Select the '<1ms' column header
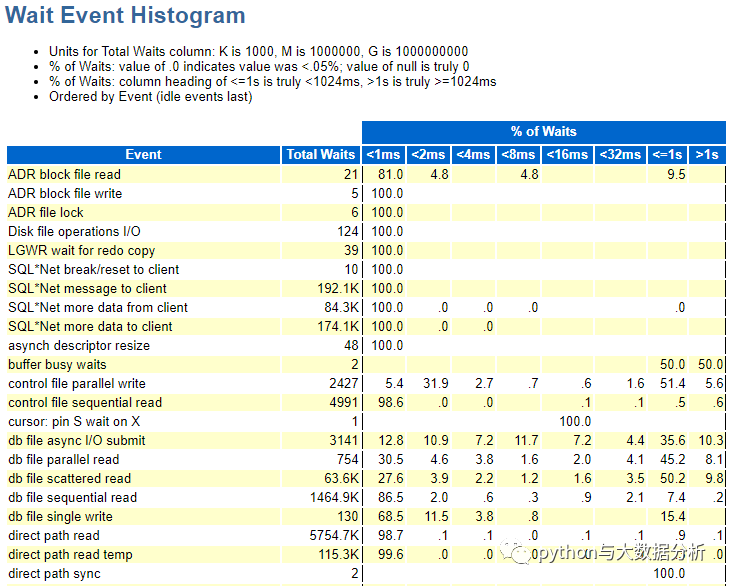Image resolution: width=729 pixels, height=586 pixels. click(x=384, y=154)
